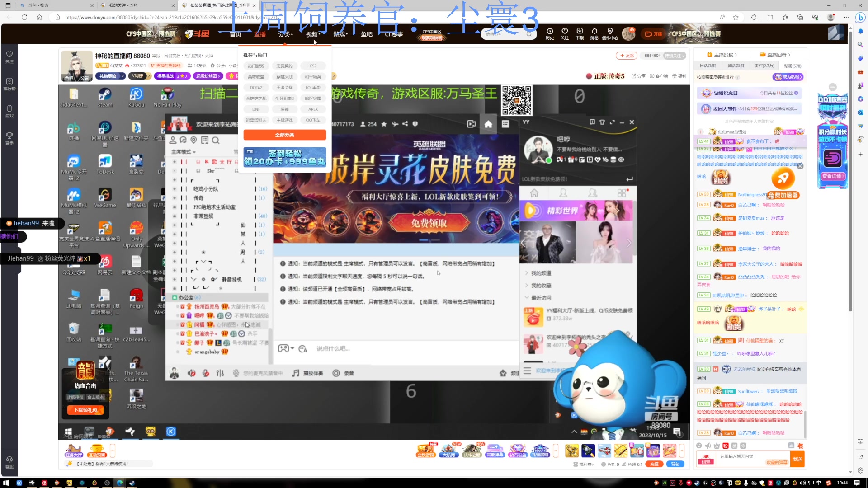Click the 成为钻粉 button

(788, 77)
